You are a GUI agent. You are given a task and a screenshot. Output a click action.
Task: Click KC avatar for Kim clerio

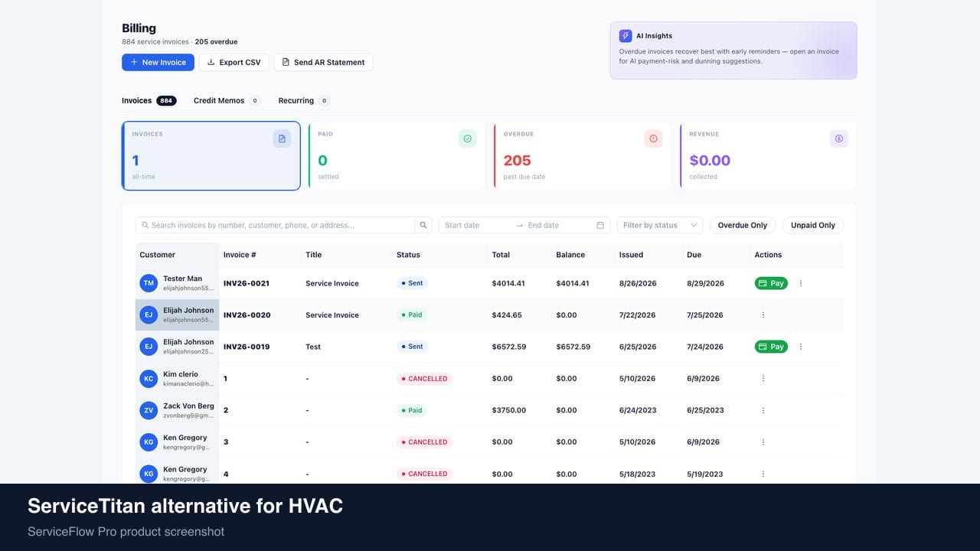pyautogui.click(x=149, y=378)
